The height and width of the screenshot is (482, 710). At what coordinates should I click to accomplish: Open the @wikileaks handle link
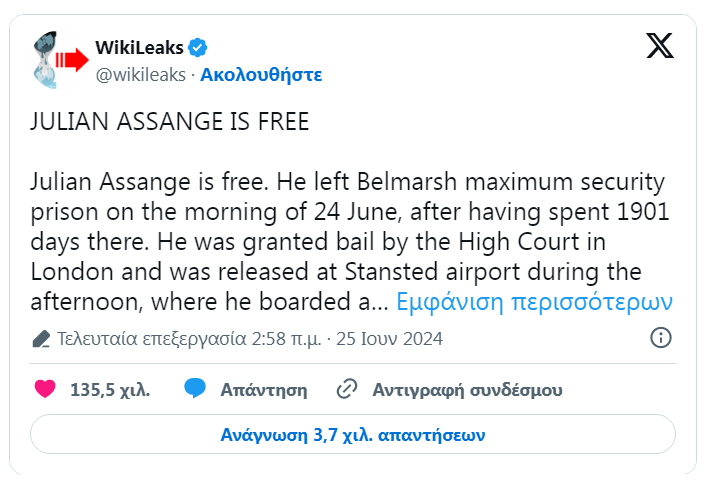pos(142,74)
